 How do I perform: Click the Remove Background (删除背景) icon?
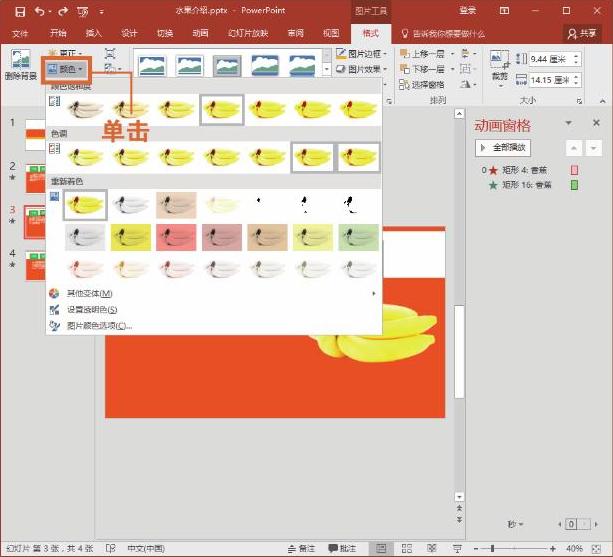click(x=20, y=64)
